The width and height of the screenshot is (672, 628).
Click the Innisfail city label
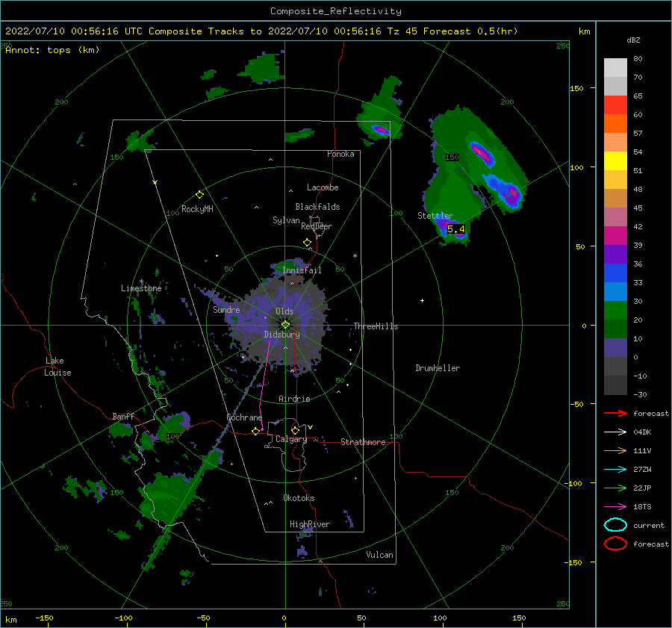click(302, 270)
